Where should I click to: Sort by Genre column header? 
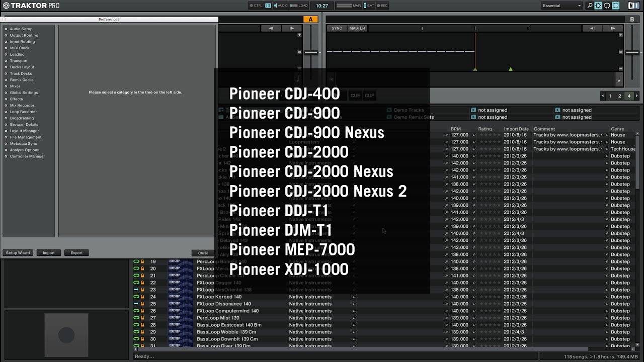point(617,129)
